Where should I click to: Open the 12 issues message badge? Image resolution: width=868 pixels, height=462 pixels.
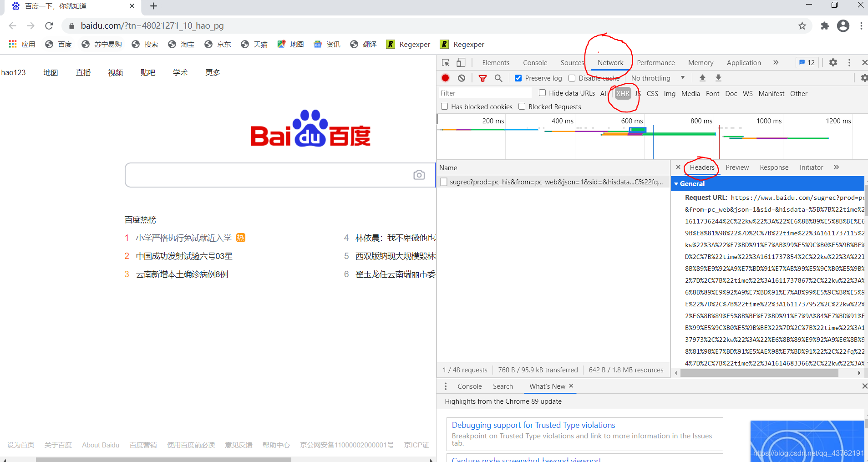(807, 63)
